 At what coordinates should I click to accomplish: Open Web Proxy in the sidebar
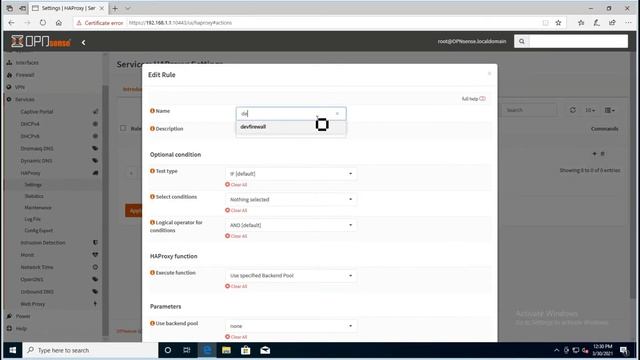[33, 304]
